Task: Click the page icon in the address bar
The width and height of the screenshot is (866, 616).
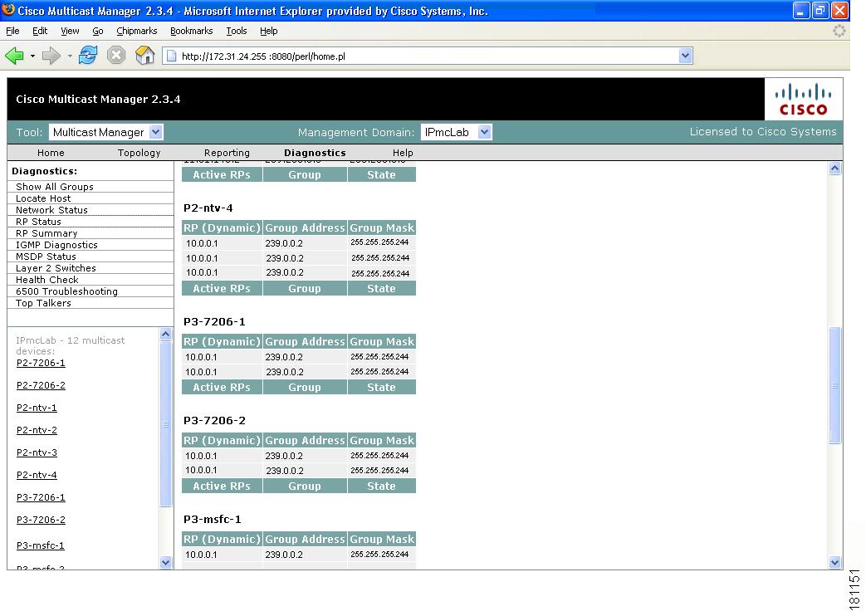Action: 172,56
